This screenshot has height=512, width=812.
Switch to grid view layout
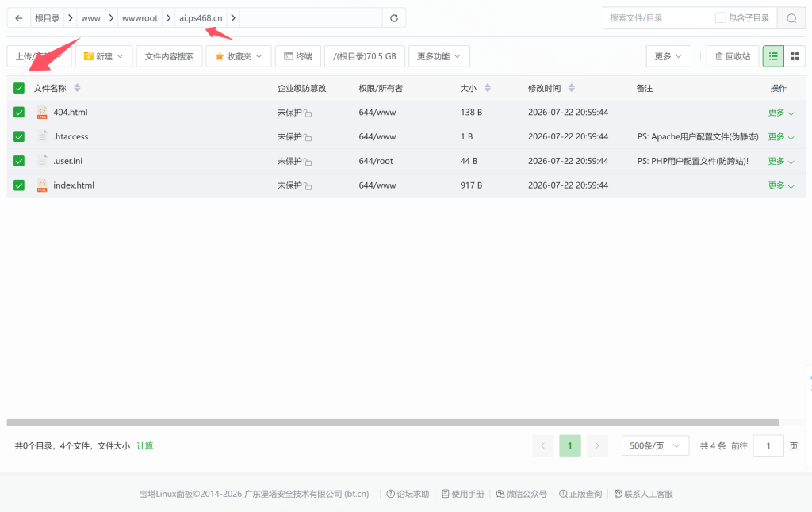795,56
